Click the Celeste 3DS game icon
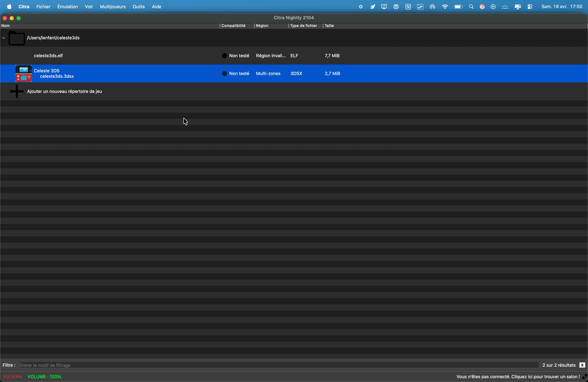This screenshot has height=382, width=588. click(x=24, y=73)
